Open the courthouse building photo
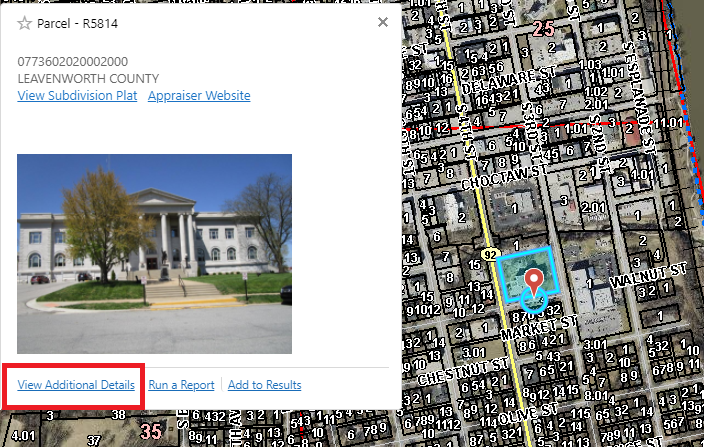 [154, 254]
